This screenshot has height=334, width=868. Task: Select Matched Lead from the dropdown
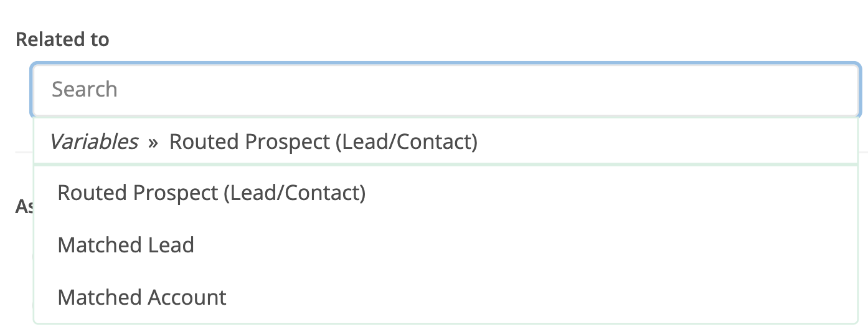pyautogui.click(x=126, y=245)
